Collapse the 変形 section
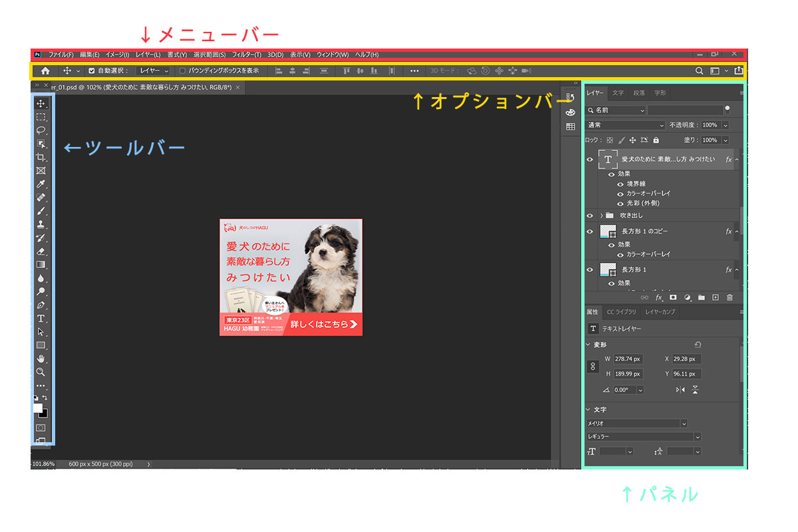This screenshot has width=798, height=532. pyautogui.click(x=589, y=344)
